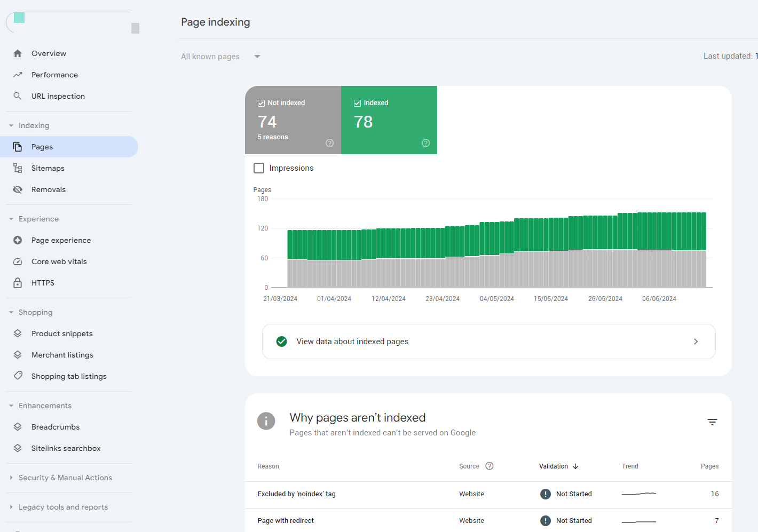
Task: Click the Overview home icon
Action: click(18, 53)
